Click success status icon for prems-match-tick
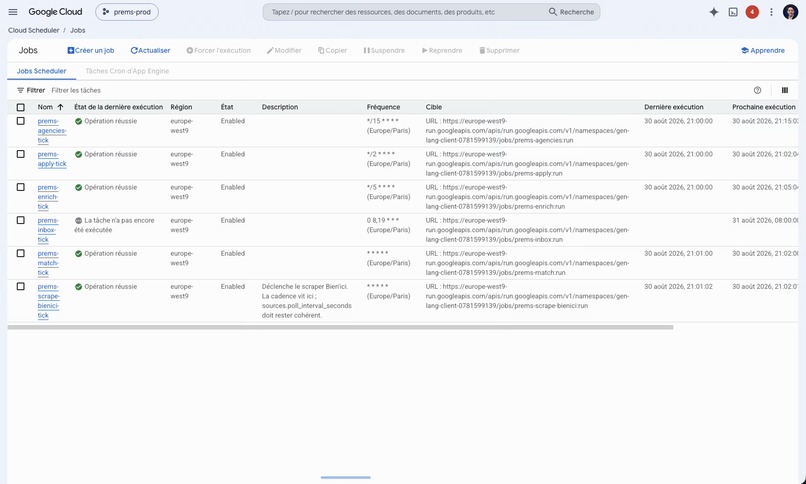 79,254
